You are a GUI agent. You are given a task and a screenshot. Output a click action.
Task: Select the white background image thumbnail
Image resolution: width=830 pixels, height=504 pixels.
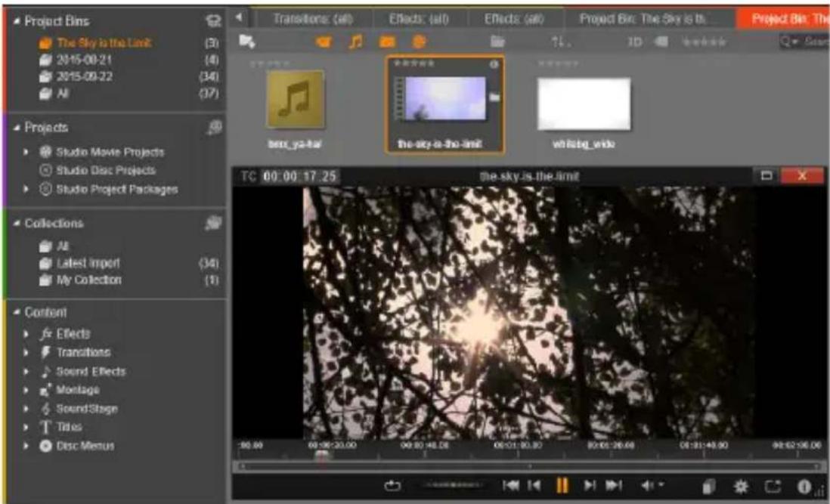(584, 104)
